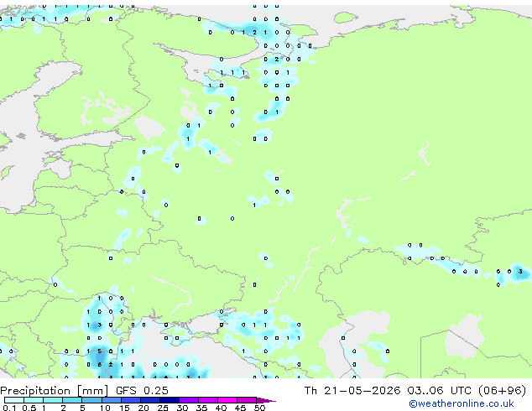Select the 2–5 mm legend color swatch
Viewport: 532px width, 411px height.
72,400
